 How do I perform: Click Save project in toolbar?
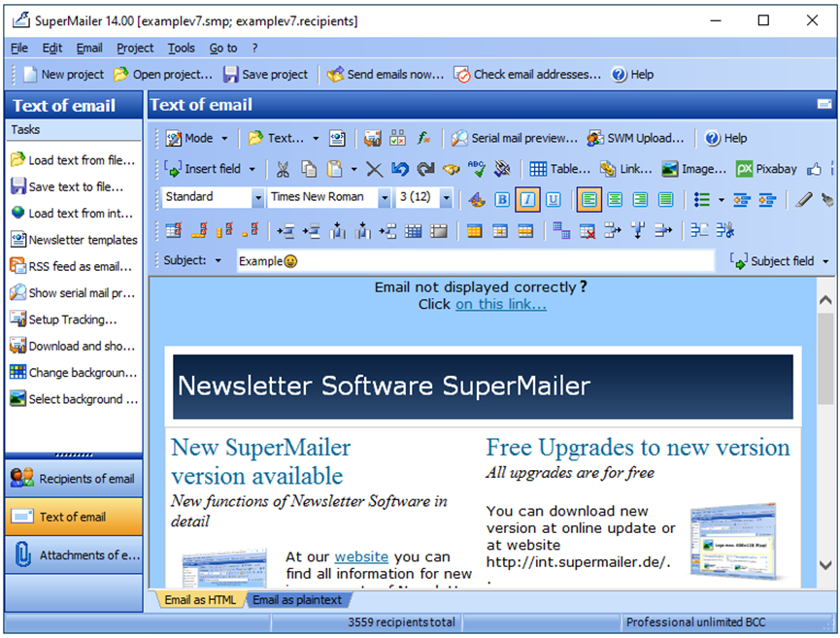266,75
